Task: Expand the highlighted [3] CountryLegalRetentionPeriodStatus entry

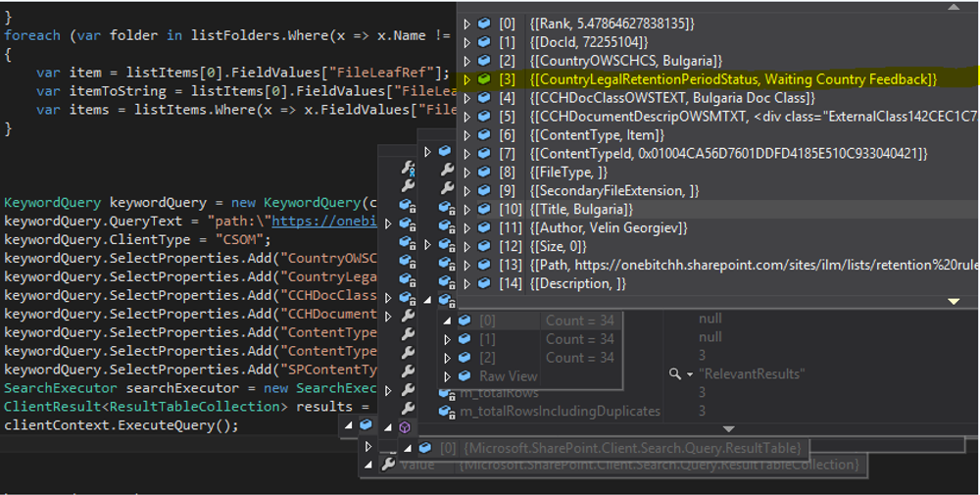Action: (x=466, y=79)
